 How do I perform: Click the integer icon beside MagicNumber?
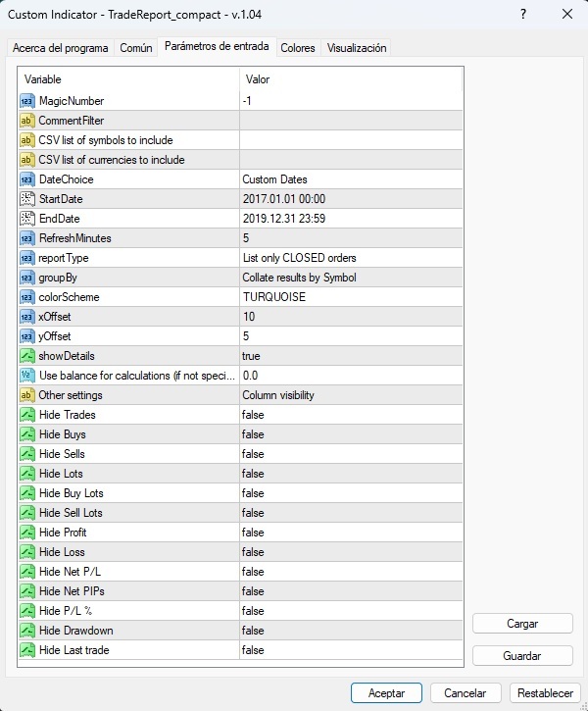[x=27, y=101]
